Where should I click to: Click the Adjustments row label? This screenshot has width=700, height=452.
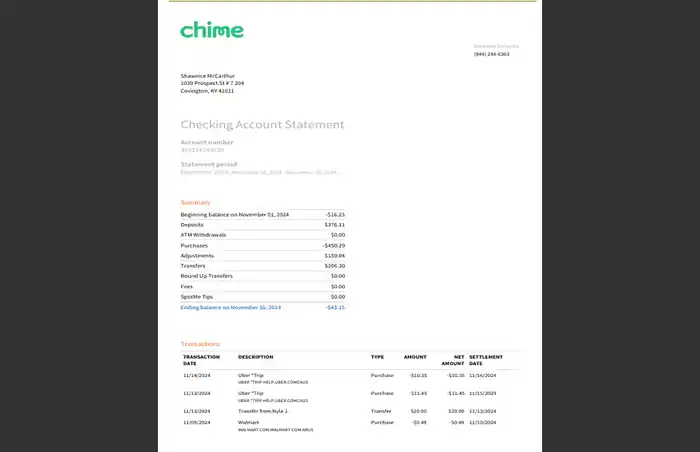[x=197, y=256]
